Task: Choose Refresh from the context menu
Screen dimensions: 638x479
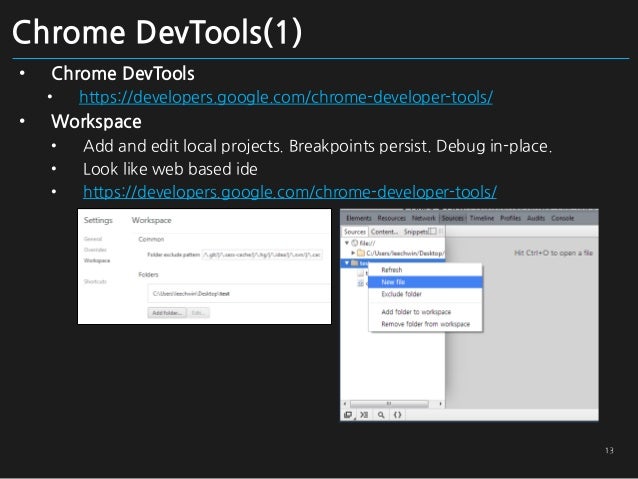Action: [425, 270]
